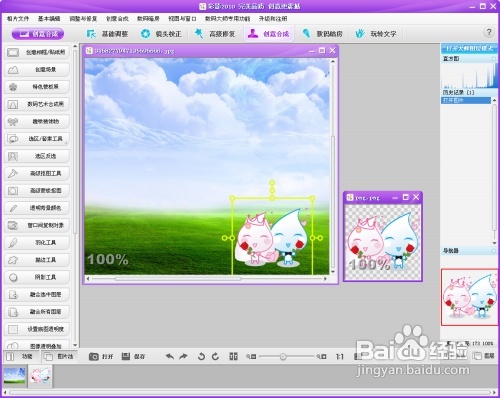Click the purple 创意合成 header button
This screenshot has height=398, width=500.
tap(38, 34)
